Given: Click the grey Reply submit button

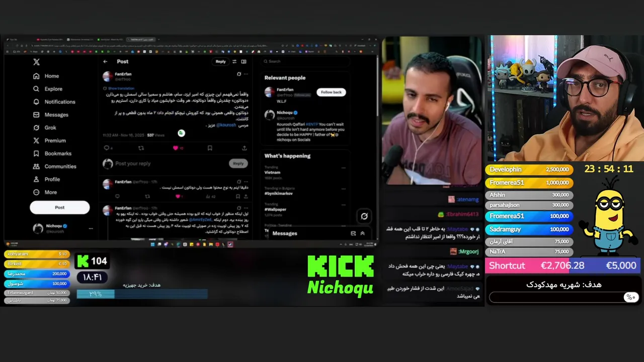Looking at the screenshot, I should pos(238,163).
